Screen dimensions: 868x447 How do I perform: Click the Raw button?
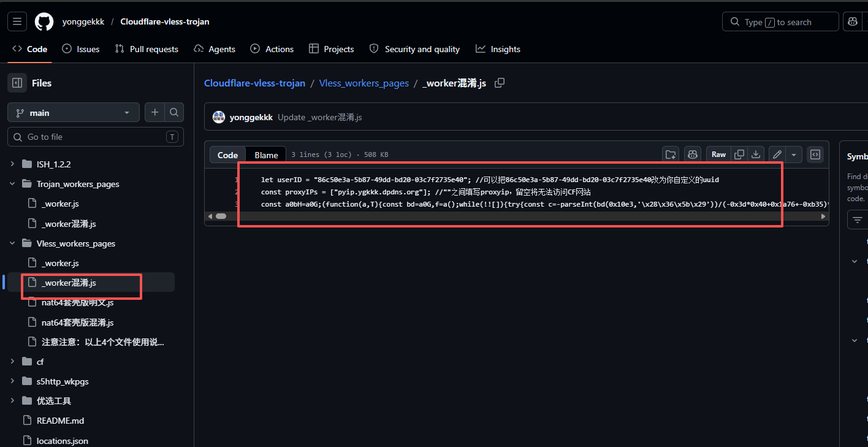718,155
